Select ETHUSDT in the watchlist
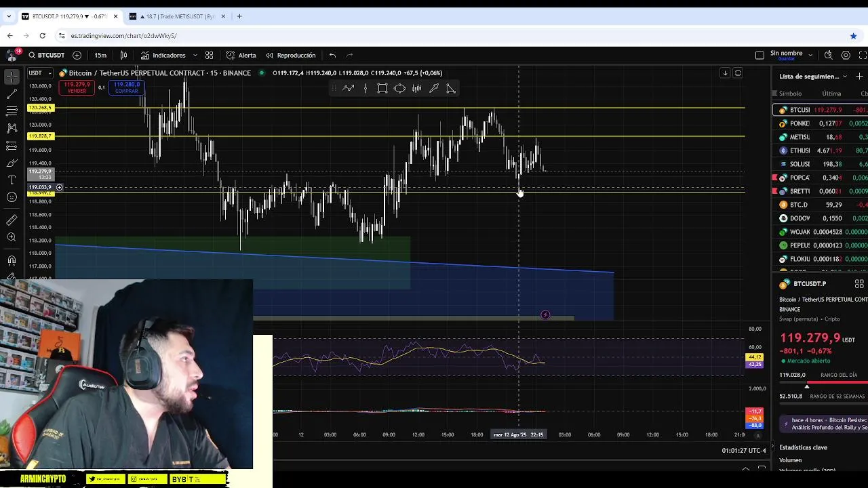Screen dimensions: 868x488 pyautogui.click(x=821, y=150)
